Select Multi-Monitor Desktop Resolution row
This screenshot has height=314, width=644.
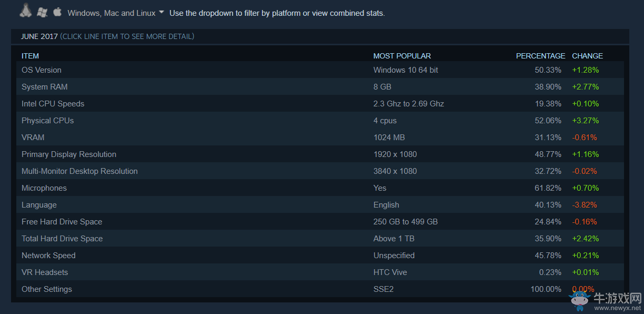320,171
